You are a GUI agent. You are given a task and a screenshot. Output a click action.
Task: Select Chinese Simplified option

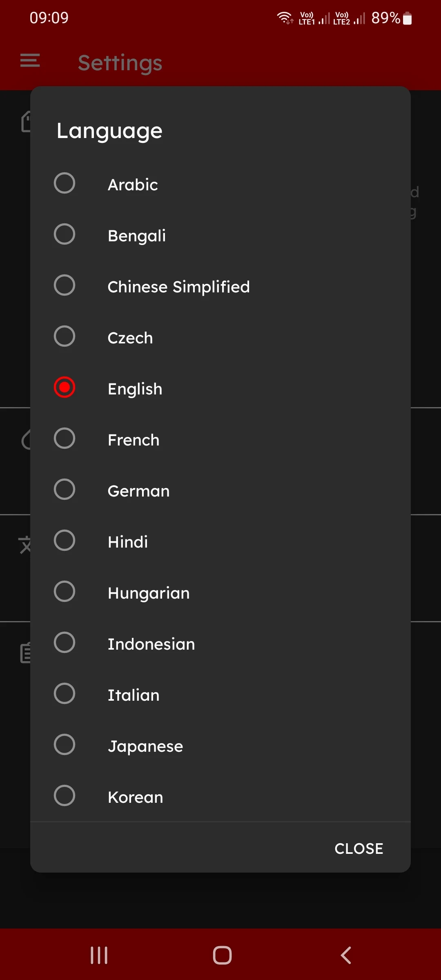(220, 286)
